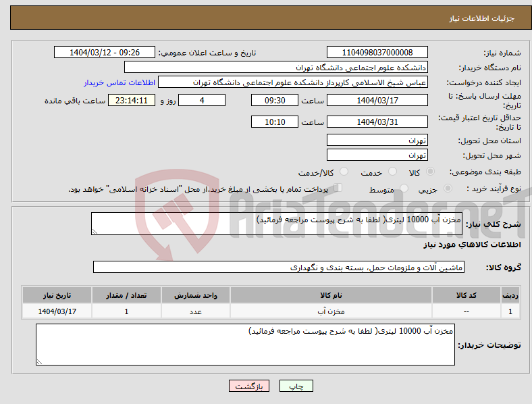The image size is (532, 404).
Task: Click the چاپ (print) button
Action: point(296,386)
